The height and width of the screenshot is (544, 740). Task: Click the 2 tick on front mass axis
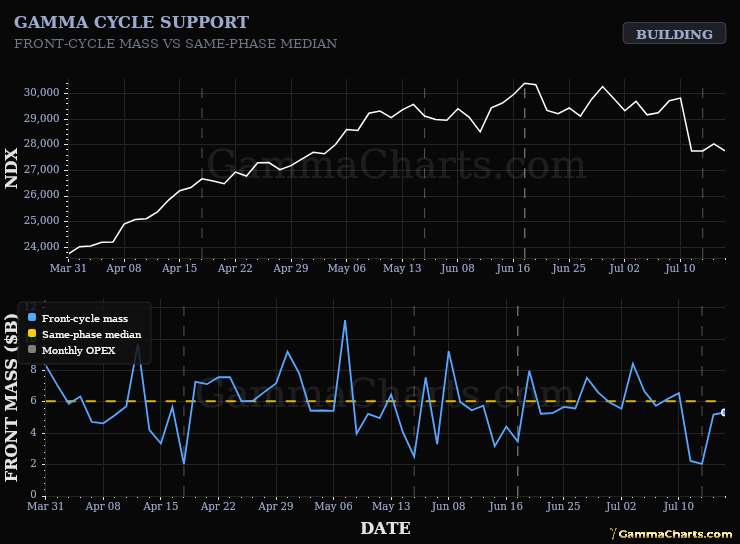[34, 463]
